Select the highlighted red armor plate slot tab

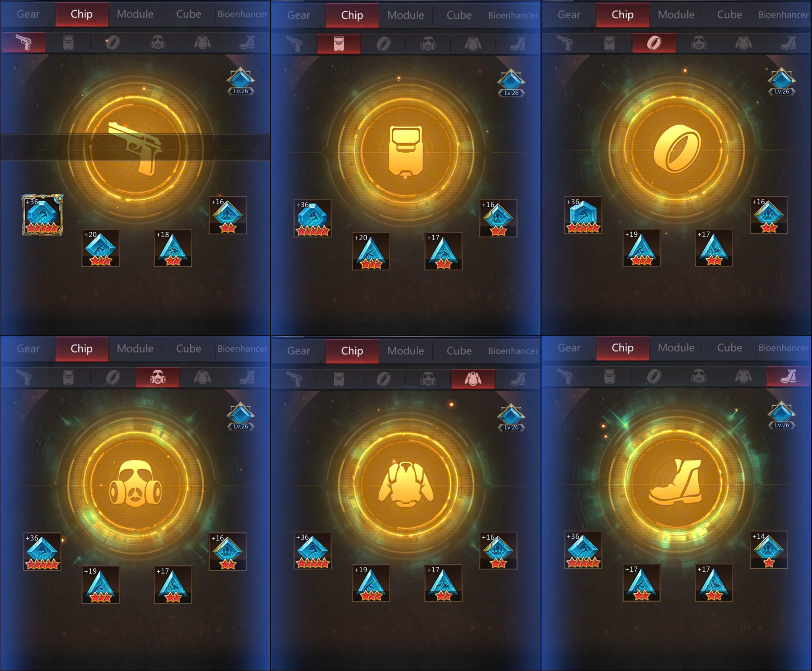(339, 44)
